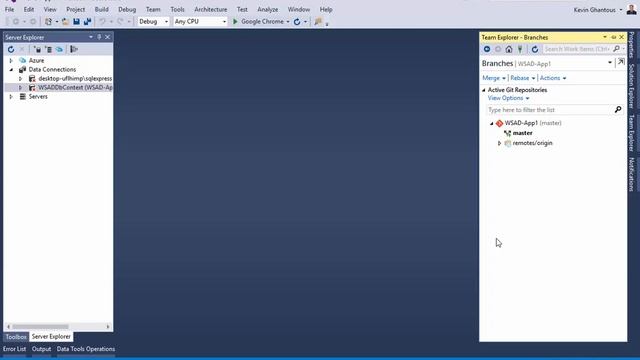Select the master branch
640x360 pixels.
[x=522, y=133]
